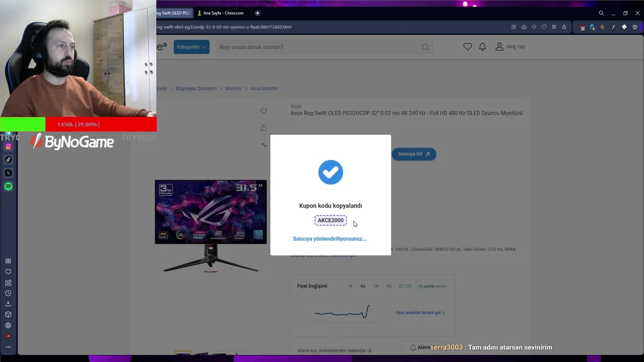Viewport: 644px width, 362px height.
Task: Click the search magnifier in search box
Action: (x=425, y=47)
